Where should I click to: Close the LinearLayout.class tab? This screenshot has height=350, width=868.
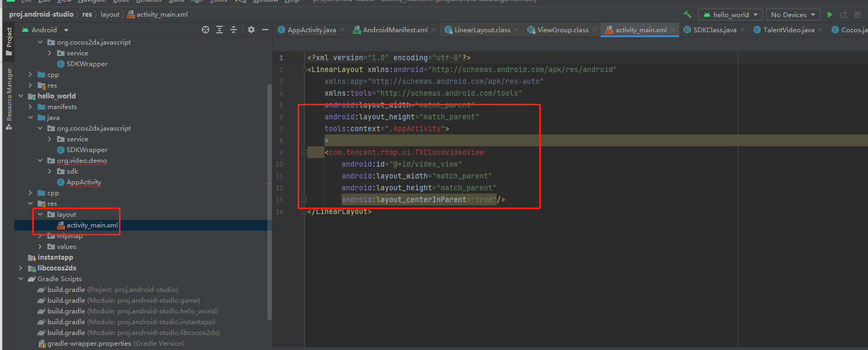pos(517,30)
